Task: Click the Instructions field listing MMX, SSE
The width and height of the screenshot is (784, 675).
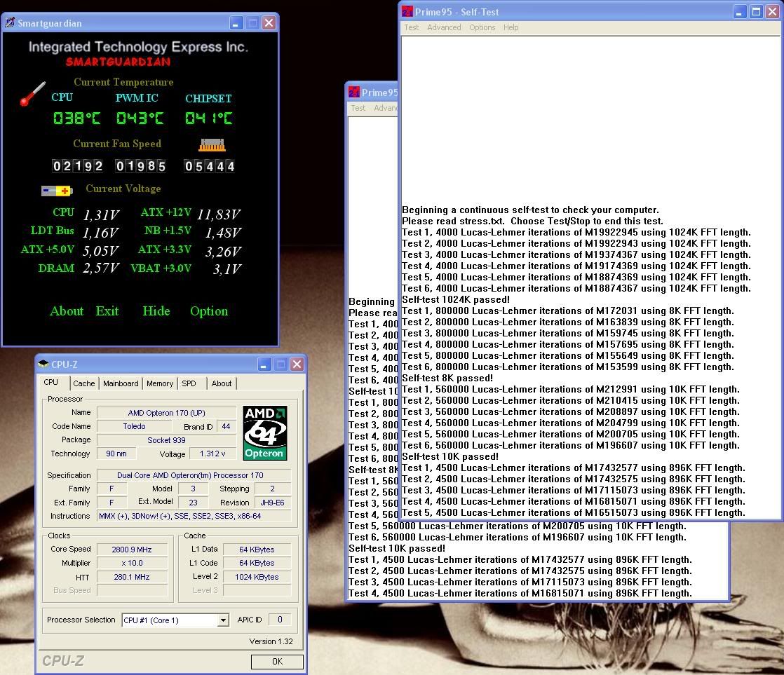Action: 194,516
